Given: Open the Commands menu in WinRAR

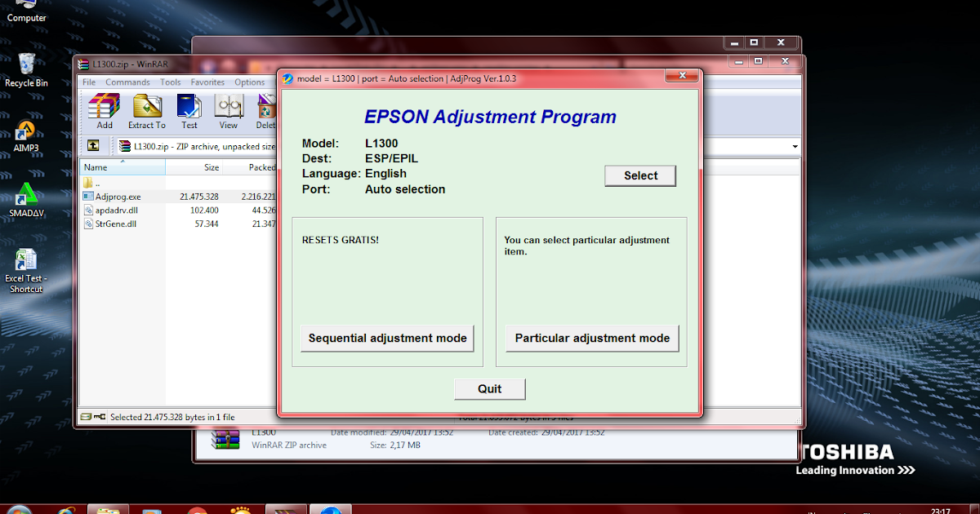Looking at the screenshot, I should coord(127,82).
